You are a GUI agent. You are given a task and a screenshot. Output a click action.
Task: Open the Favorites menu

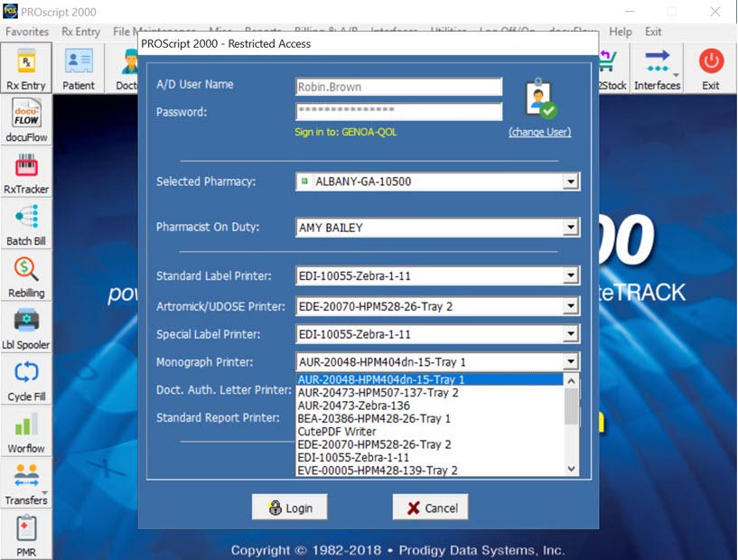tap(27, 32)
